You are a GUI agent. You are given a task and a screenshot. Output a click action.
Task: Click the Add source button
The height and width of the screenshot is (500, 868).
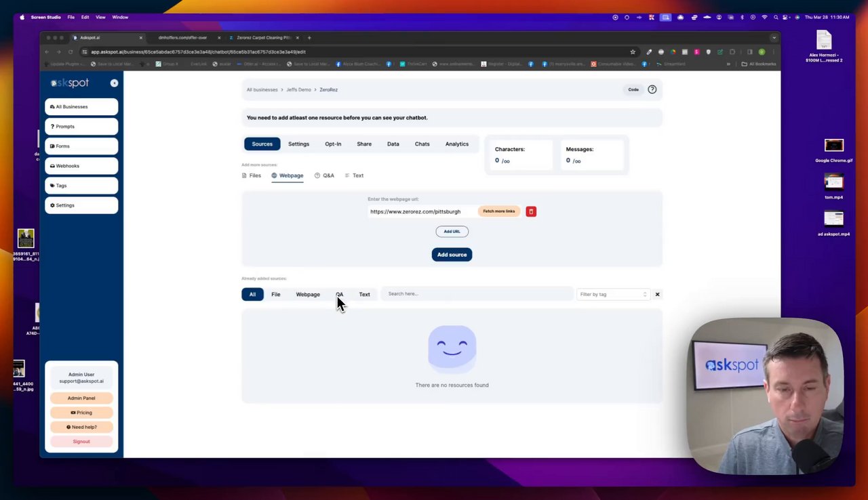click(x=452, y=255)
